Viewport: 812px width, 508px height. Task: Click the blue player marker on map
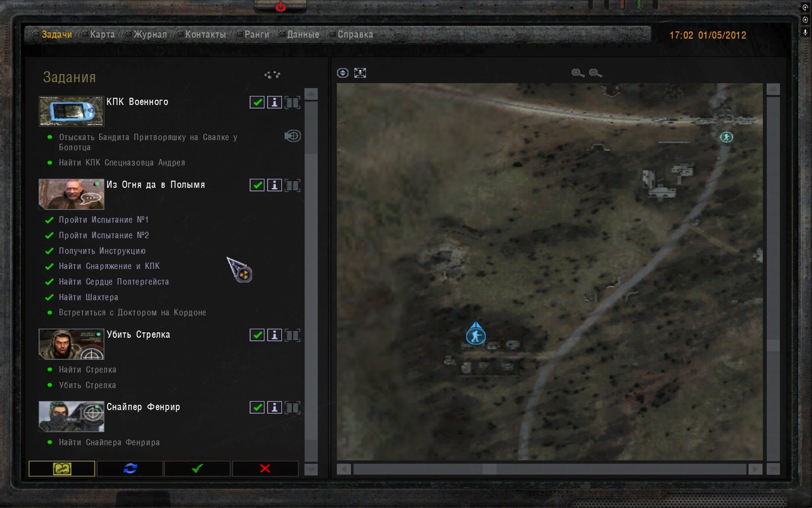tap(476, 335)
